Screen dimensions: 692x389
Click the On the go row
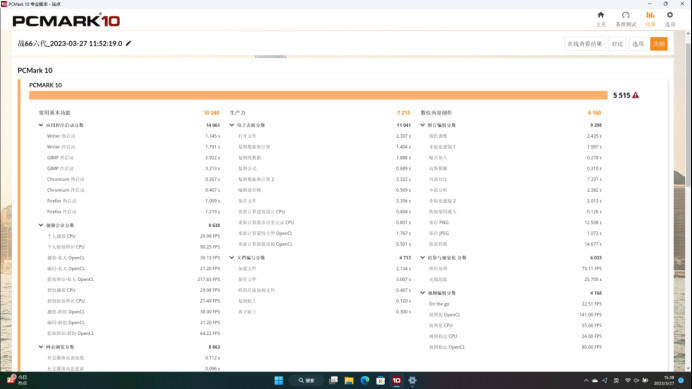pyautogui.click(x=515, y=304)
